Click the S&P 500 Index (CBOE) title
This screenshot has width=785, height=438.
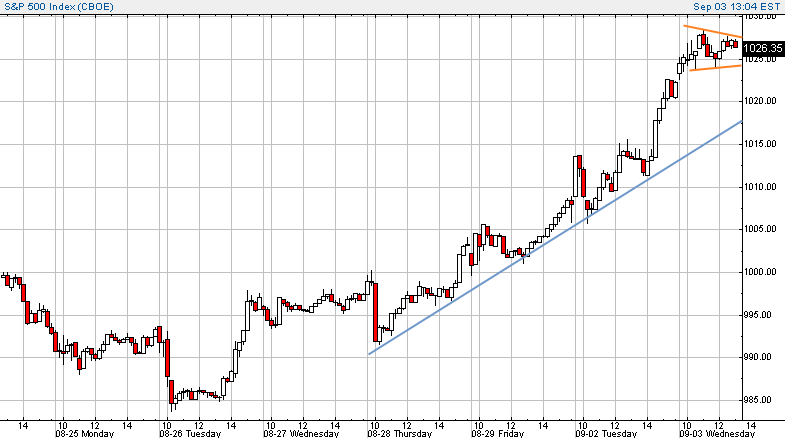[x=59, y=7]
